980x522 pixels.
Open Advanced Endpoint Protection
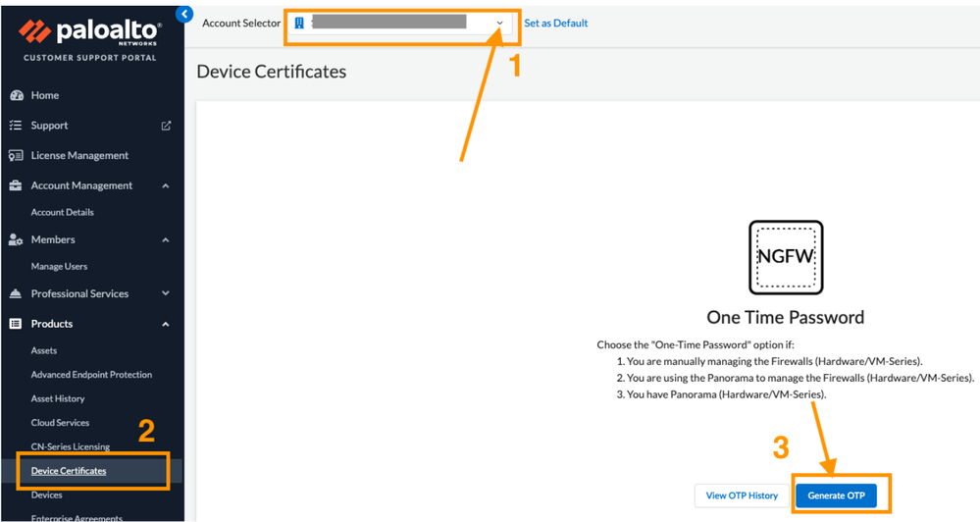pos(91,375)
